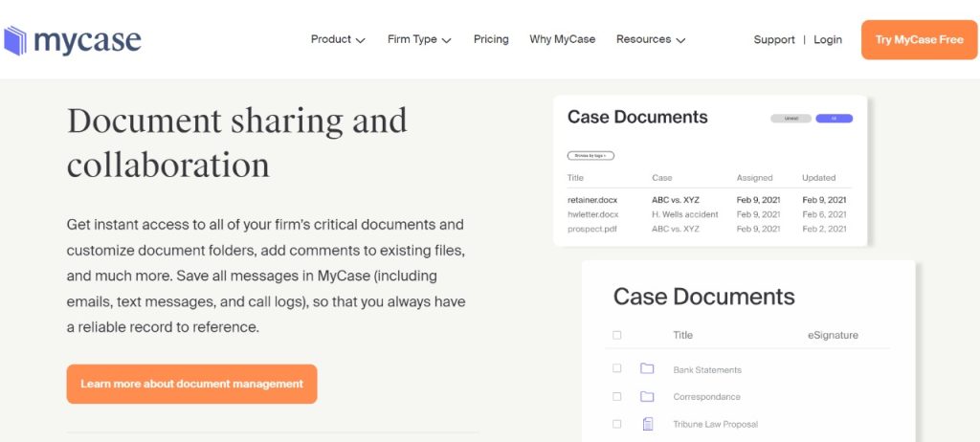Click hwletter.docx in the documents table
980x442 pixels.
pos(593,214)
